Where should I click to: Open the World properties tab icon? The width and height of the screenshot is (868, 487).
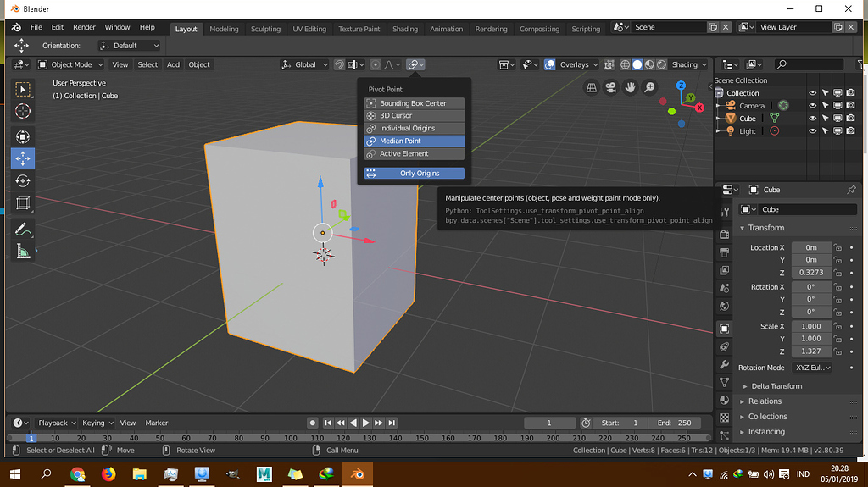(x=724, y=306)
